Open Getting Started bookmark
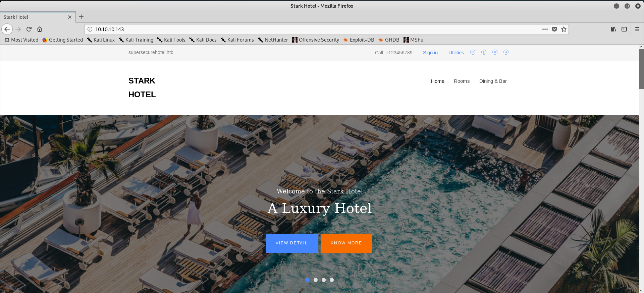 [x=63, y=40]
